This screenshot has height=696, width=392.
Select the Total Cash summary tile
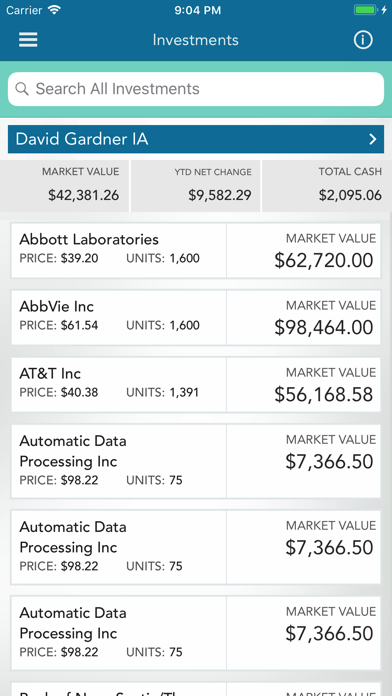pos(327,186)
